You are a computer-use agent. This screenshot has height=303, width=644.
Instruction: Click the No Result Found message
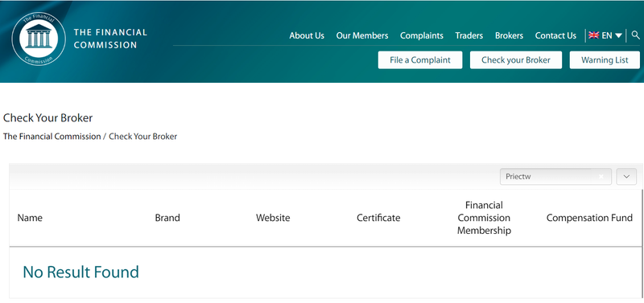(x=81, y=272)
